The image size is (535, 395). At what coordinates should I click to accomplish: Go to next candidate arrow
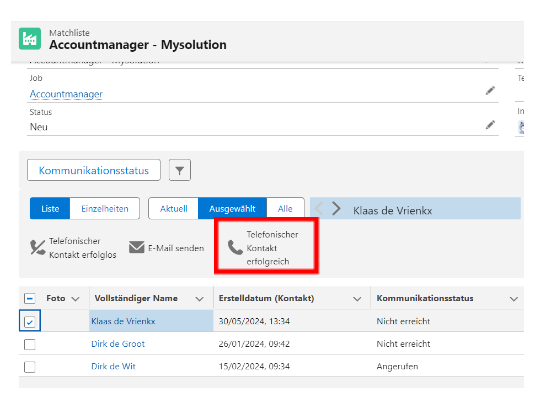pos(336,208)
